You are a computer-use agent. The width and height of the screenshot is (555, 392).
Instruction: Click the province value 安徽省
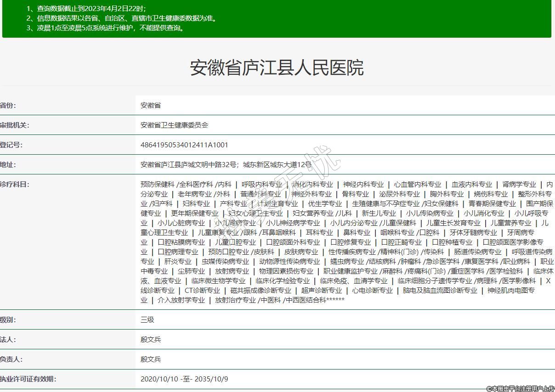click(151, 106)
